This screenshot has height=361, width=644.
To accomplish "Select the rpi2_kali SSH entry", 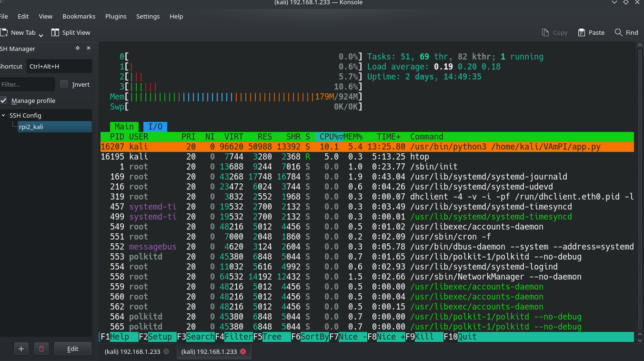I will [54, 127].
